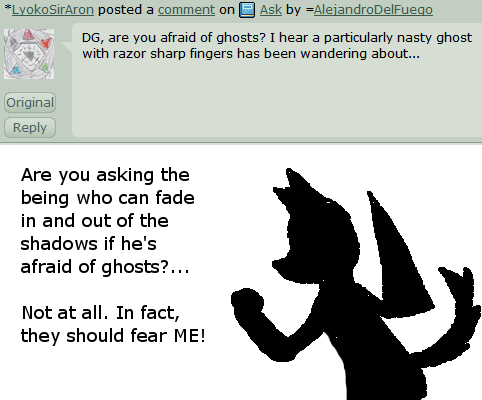Click the 'posted a' header text
The height and width of the screenshot is (400, 482).
coord(126,10)
